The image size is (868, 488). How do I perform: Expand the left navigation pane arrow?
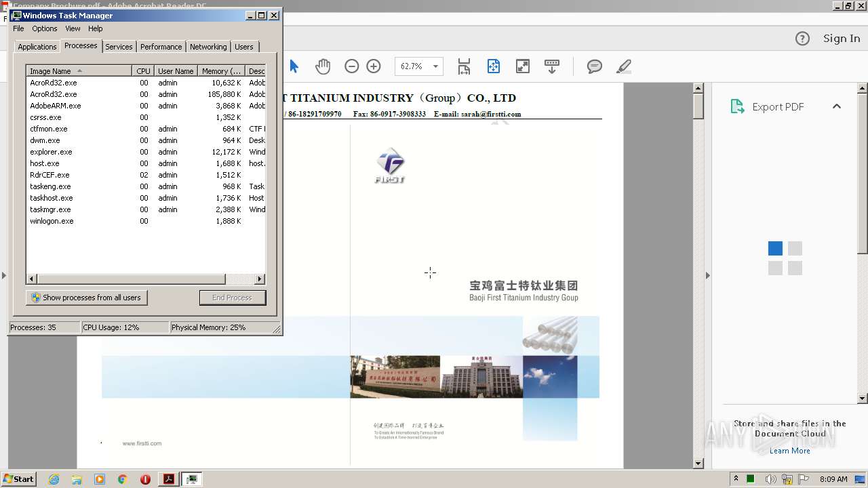tap(4, 275)
